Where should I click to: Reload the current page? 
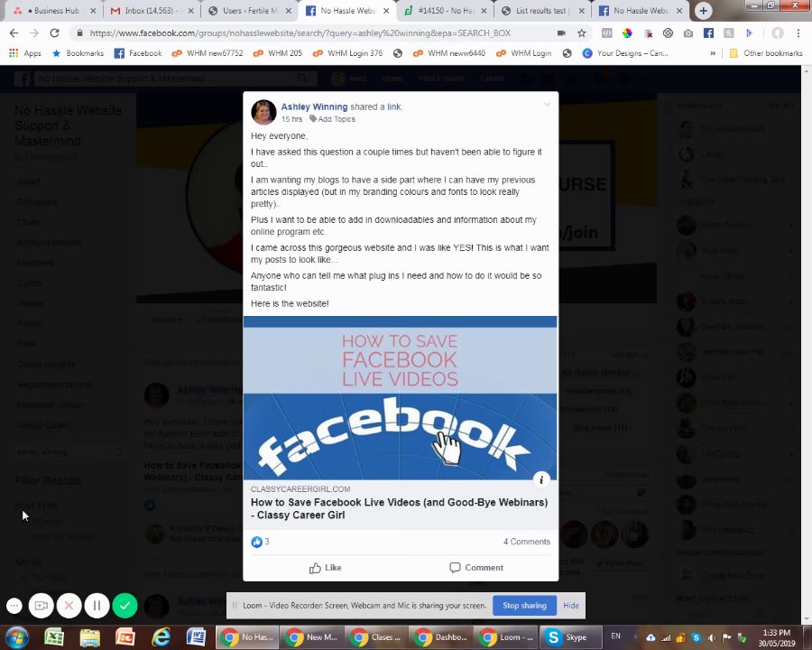tap(54, 33)
